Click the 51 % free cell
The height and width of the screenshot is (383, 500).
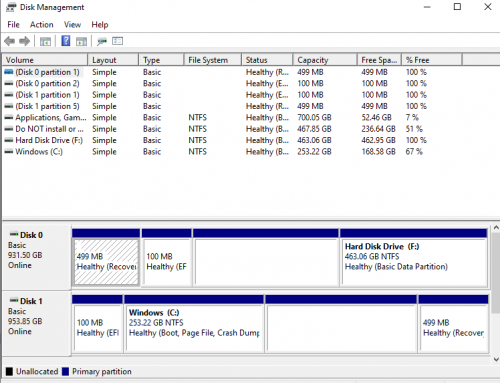click(414, 129)
